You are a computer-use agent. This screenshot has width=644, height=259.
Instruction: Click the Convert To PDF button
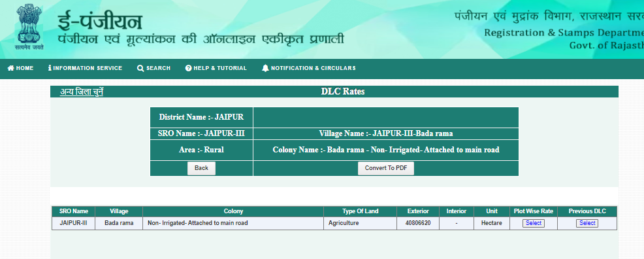385,168
